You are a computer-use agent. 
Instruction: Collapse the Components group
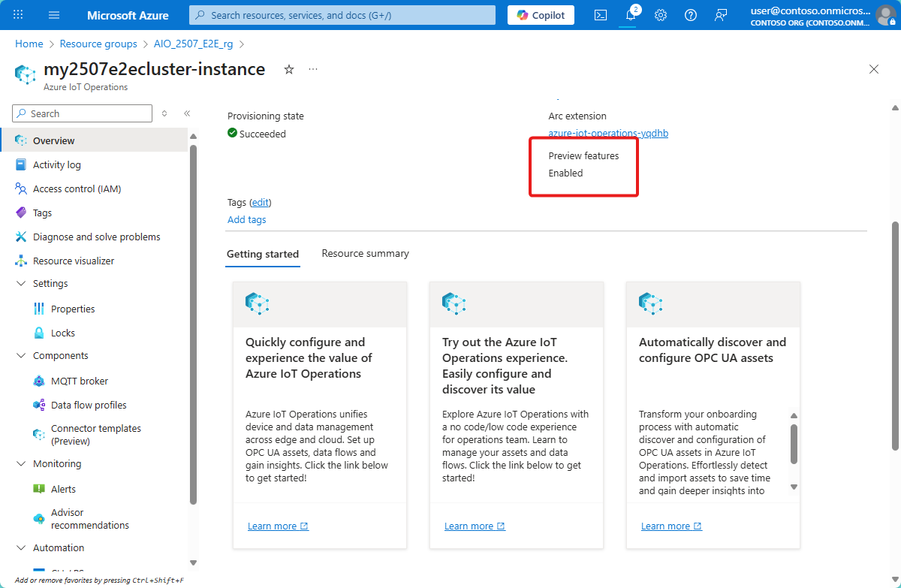pos(20,355)
